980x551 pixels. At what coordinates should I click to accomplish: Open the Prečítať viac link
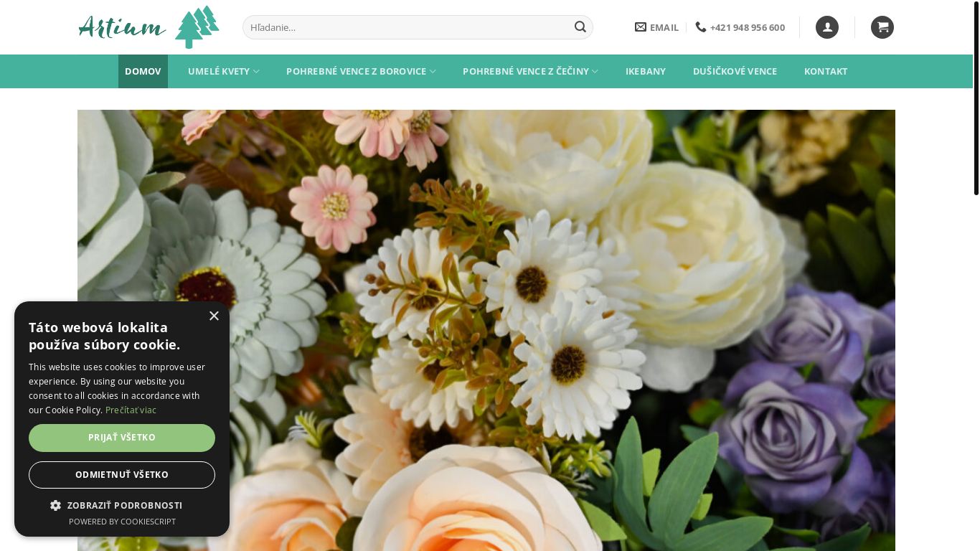point(131,410)
